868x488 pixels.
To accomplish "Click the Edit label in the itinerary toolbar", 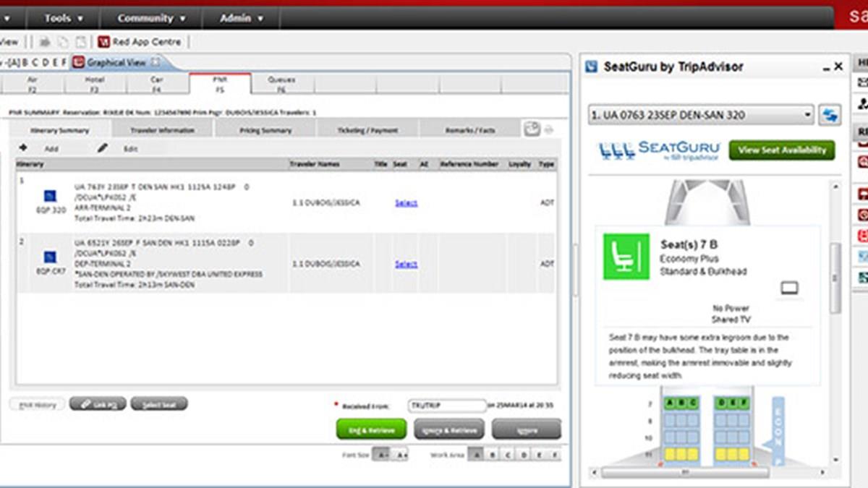I will [130, 148].
